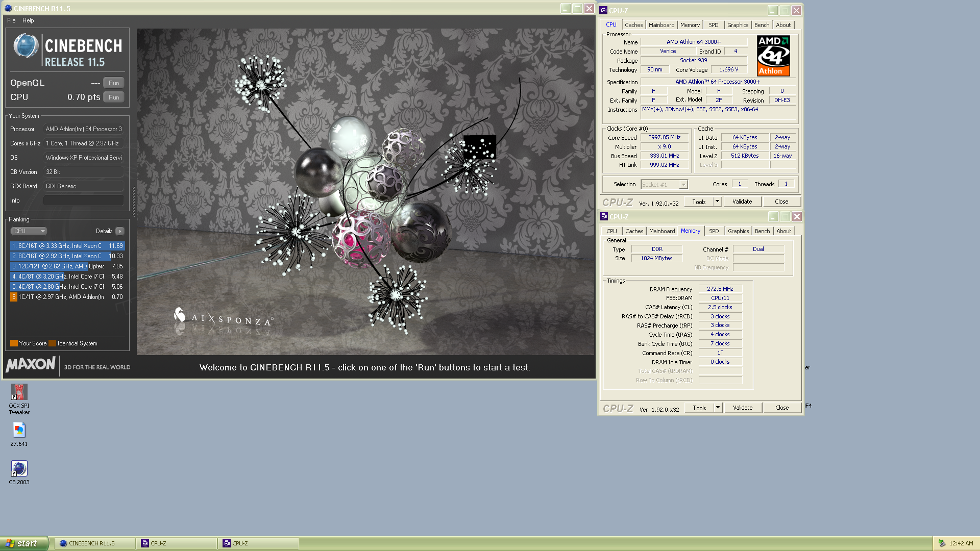Viewport: 980px width, 551px height.
Task: Open the Socket #1 selection dropdown
Action: 665,185
